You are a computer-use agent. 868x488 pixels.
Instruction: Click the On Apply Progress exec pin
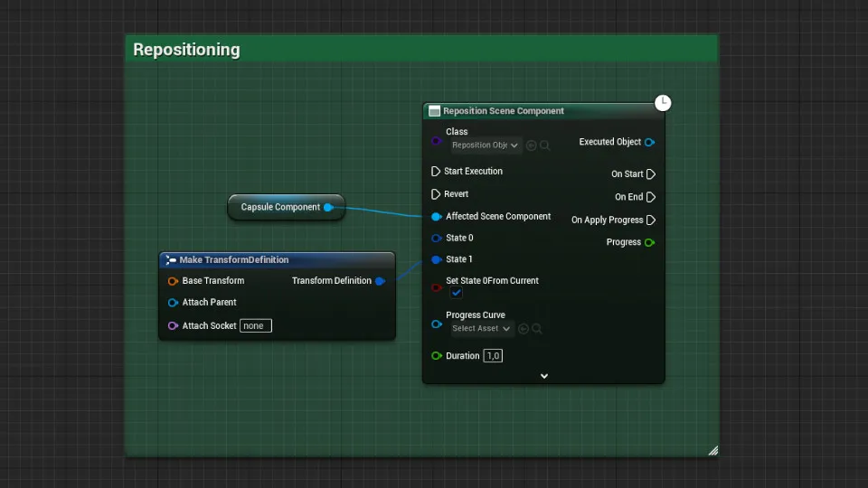(x=651, y=221)
